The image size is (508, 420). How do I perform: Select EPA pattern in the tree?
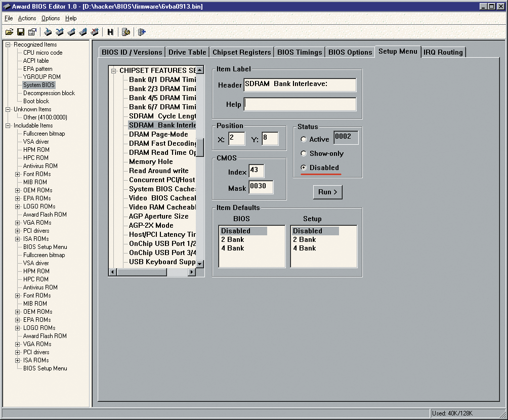[x=37, y=69]
